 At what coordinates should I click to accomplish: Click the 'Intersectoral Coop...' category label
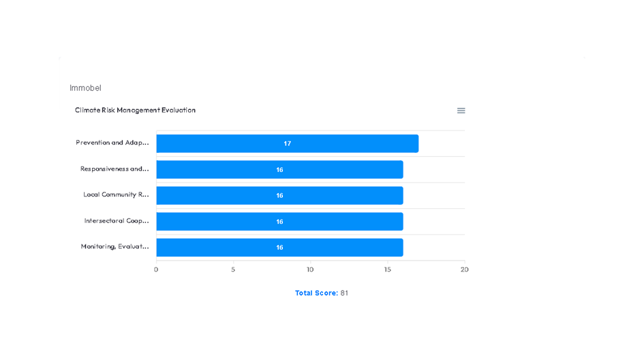[x=117, y=221]
